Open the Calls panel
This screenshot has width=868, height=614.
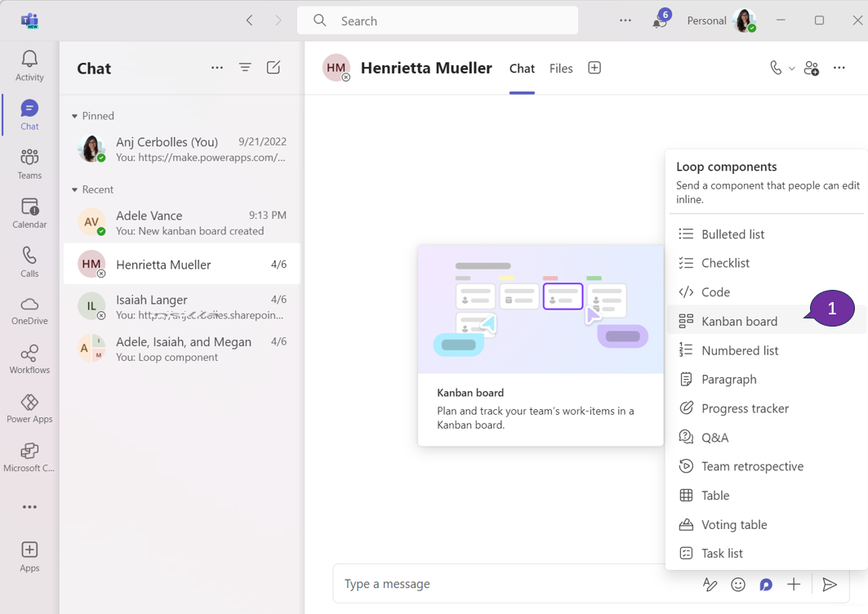29,260
